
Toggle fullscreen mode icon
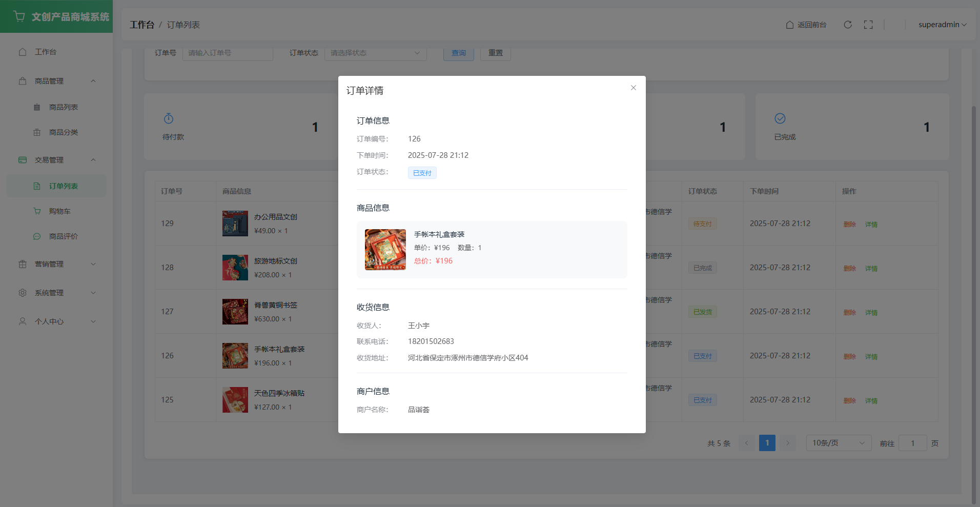pyautogui.click(x=868, y=25)
